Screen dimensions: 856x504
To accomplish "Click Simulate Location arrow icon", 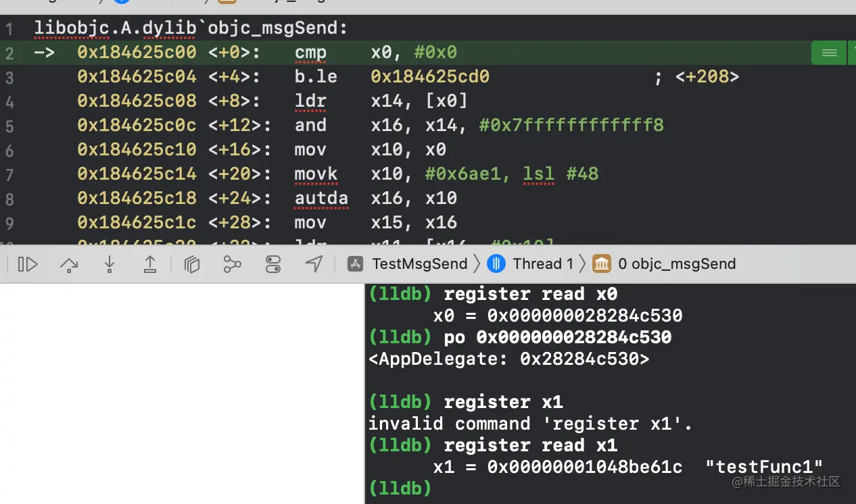I will tap(314, 264).
